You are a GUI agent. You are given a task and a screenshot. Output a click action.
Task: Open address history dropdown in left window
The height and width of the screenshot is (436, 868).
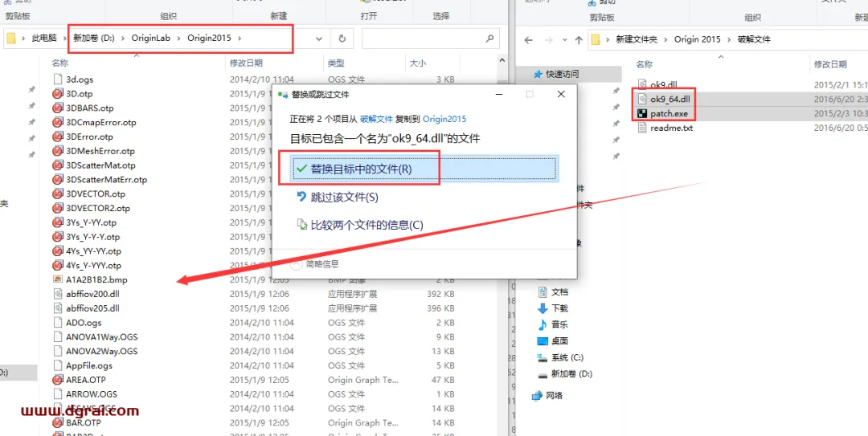(x=319, y=39)
